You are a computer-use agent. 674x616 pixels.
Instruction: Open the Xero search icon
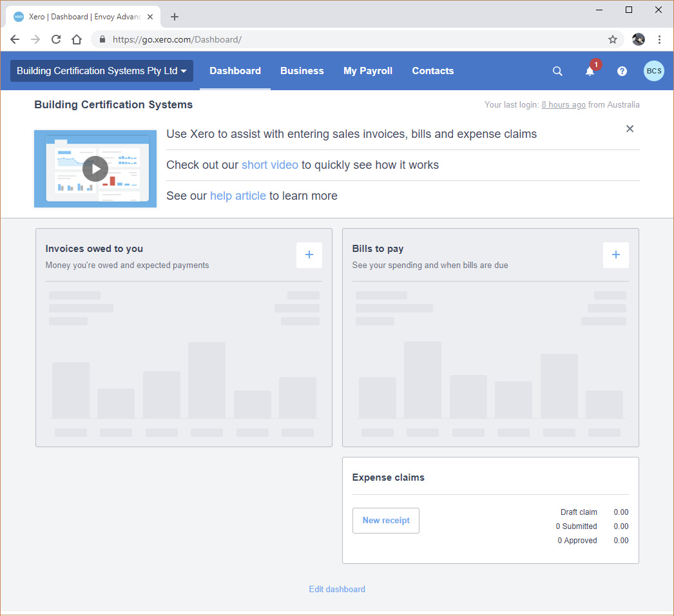(x=557, y=71)
